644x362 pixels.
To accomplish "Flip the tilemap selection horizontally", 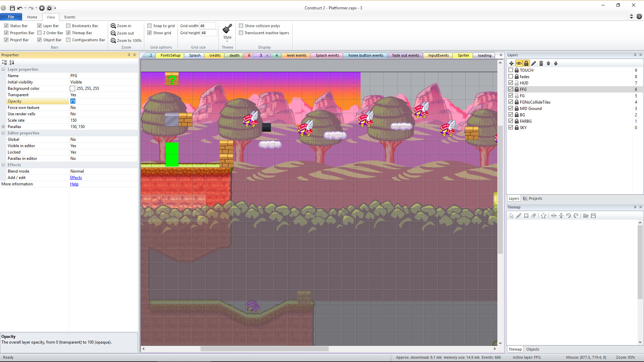I will click(x=554, y=216).
